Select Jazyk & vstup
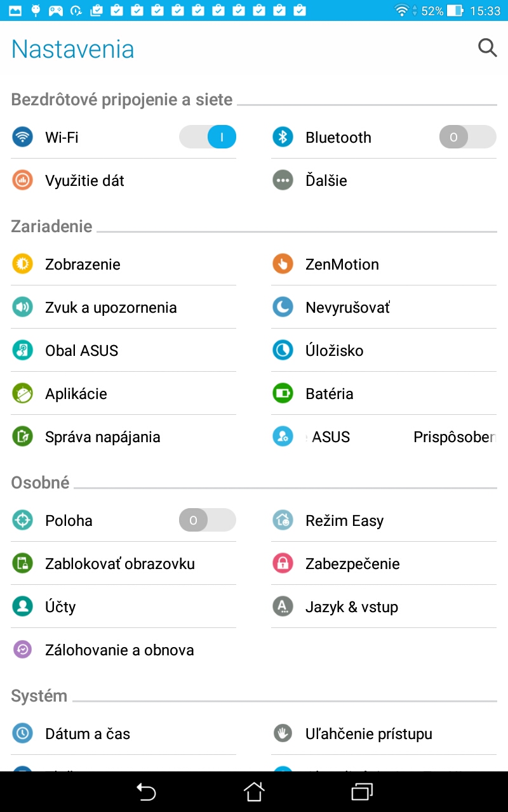Screen dimensions: 508x812 [384, 606]
